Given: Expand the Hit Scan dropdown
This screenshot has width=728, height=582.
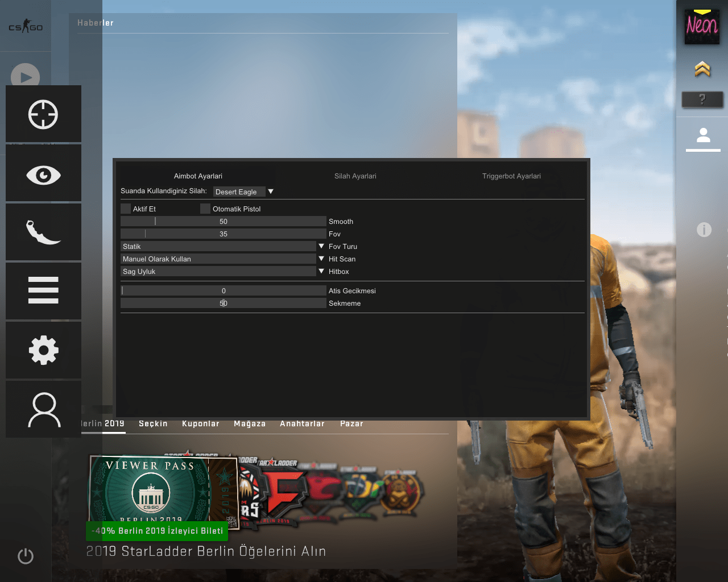Looking at the screenshot, I should coord(222,259).
